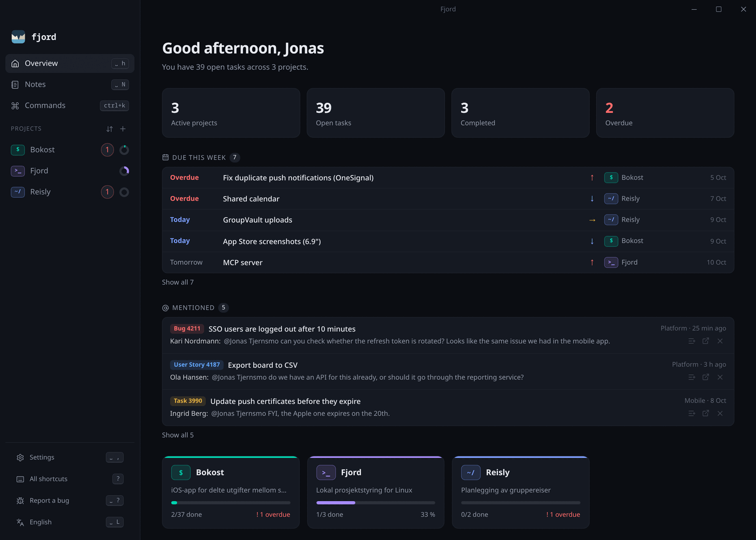Click Show all 5 mentions
The height and width of the screenshot is (540, 756).
click(x=178, y=435)
